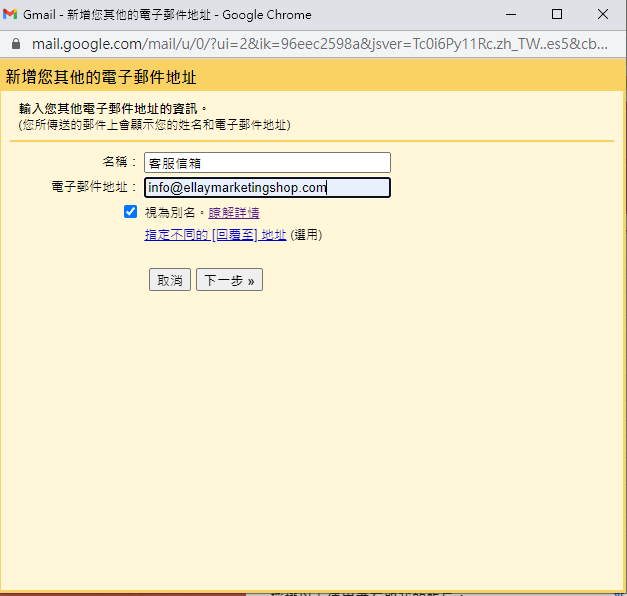Focus the 電子郵件地址 input field
Image resolution: width=627 pixels, height=596 pixels.
point(266,188)
